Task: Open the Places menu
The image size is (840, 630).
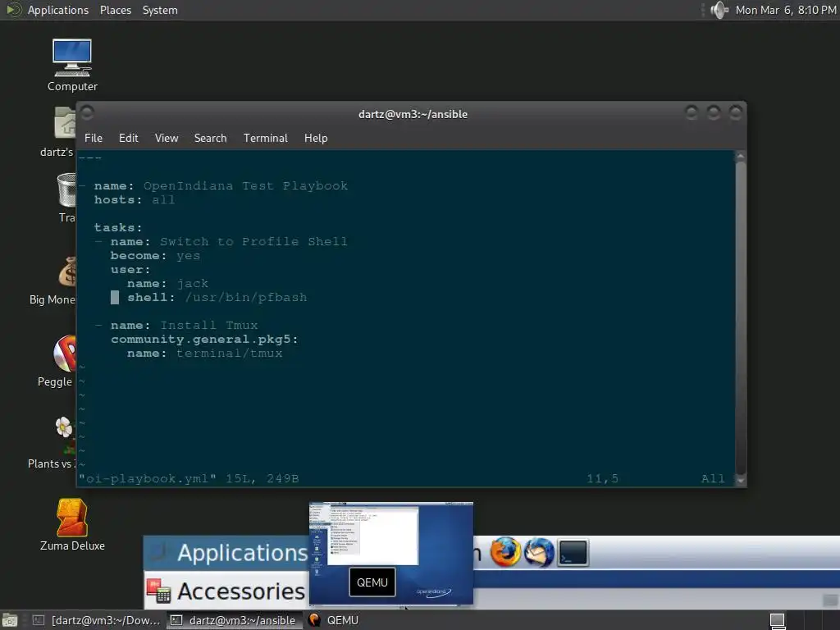Action: point(115,10)
